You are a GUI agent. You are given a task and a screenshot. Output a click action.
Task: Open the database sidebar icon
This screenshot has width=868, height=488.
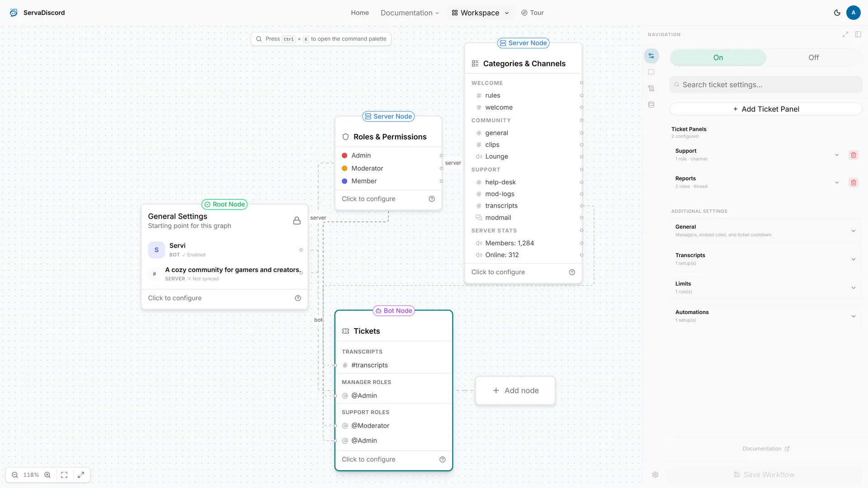coord(651,105)
